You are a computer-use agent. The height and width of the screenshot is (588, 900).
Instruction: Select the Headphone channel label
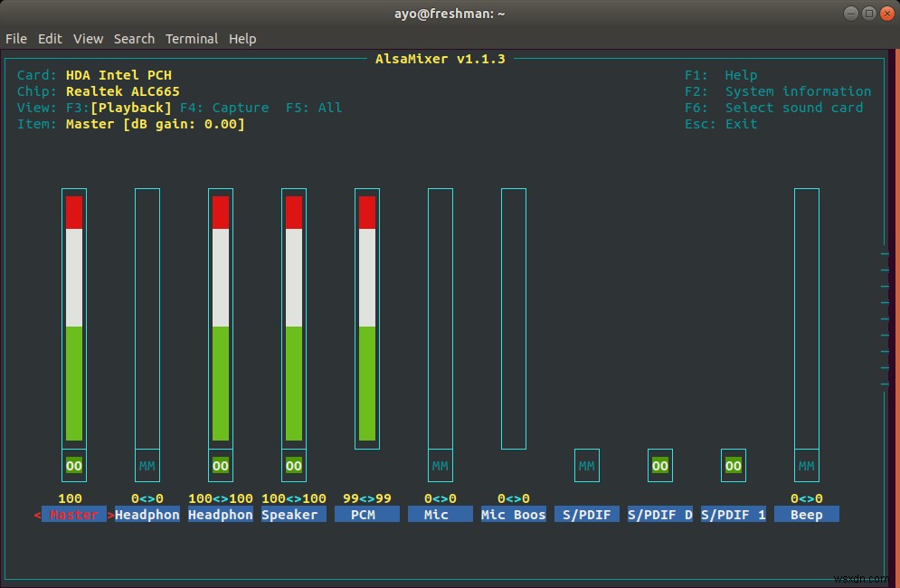(147, 514)
